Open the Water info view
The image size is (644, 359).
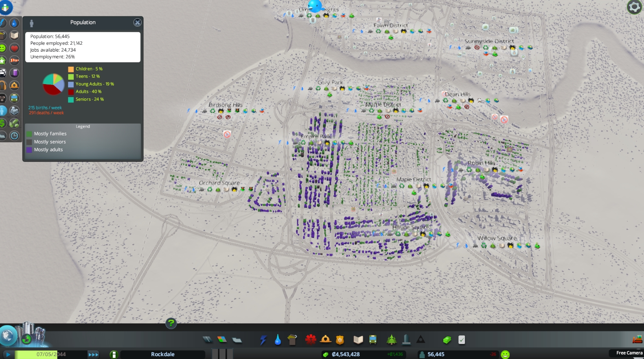(14, 23)
